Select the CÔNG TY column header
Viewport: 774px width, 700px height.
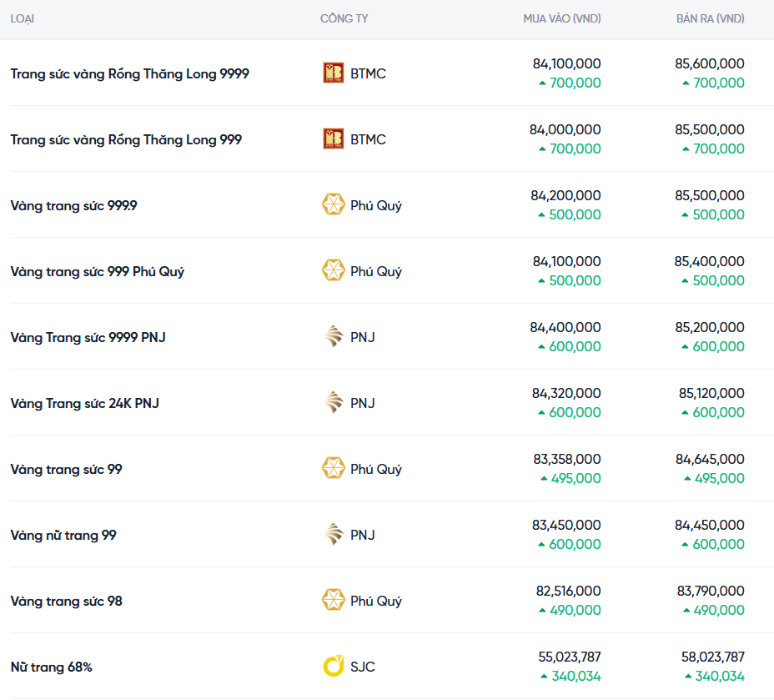click(344, 18)
